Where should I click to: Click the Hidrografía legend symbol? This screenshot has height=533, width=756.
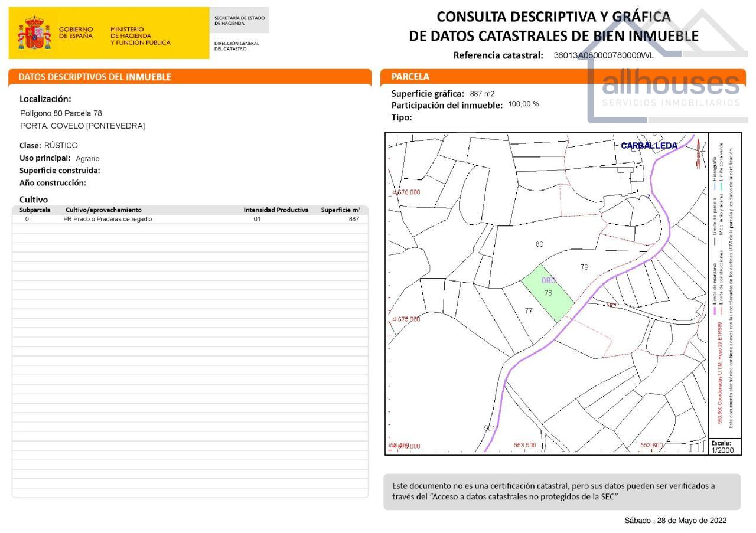(x=716, y=185)
